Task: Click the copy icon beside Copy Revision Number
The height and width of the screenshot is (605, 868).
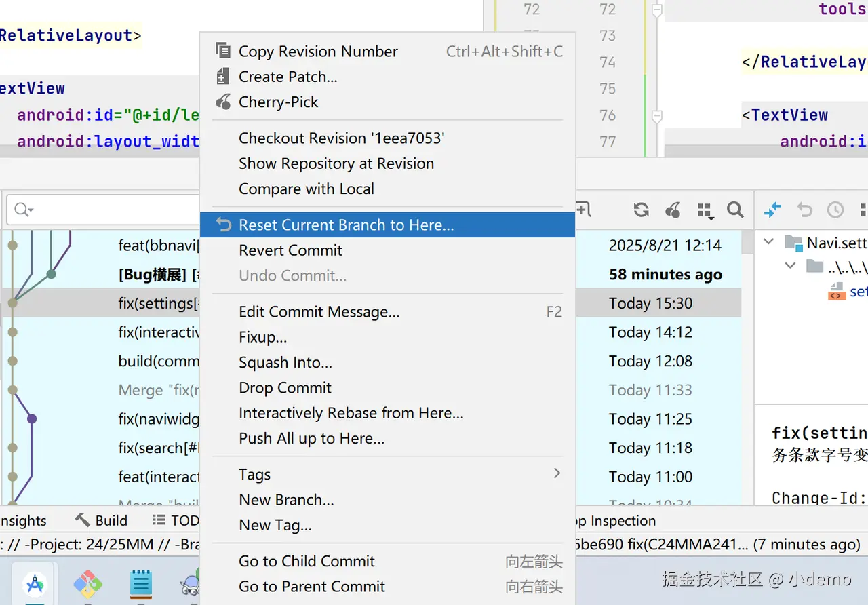Action: 222,51
